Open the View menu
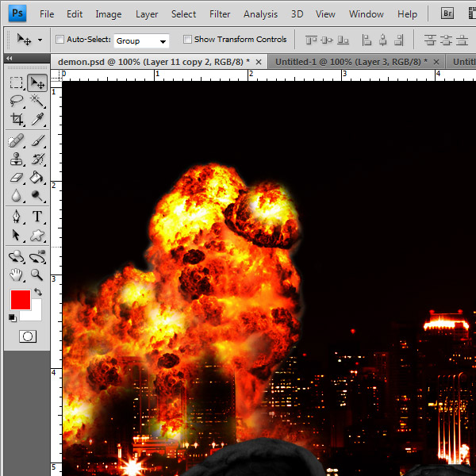The image size is (476, 476). tap(325, 14)
